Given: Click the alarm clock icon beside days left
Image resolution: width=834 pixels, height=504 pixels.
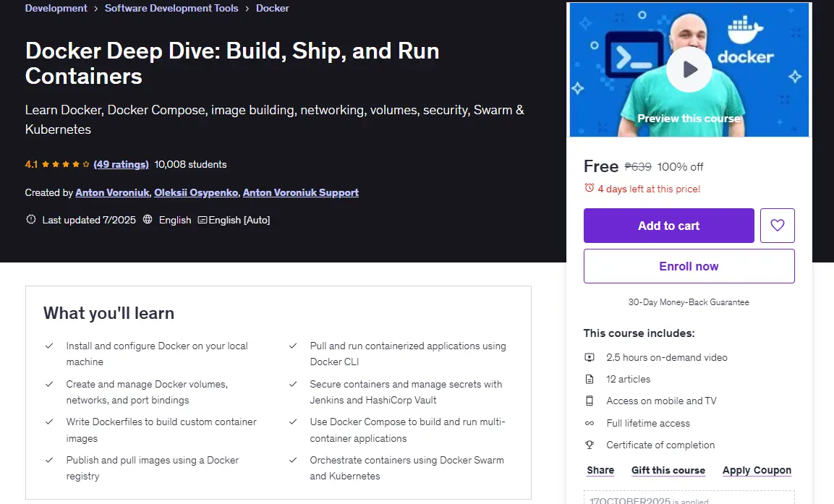Looking at the screenshot, I should click(589, 188).
